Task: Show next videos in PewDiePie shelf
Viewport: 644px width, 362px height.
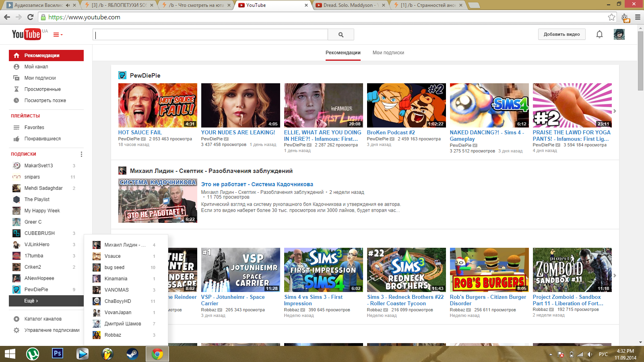Action: tap(615, 111)
